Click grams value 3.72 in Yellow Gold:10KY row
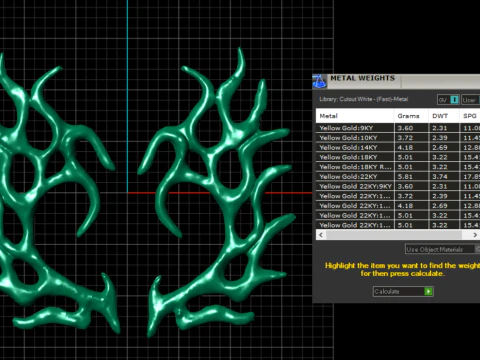480x360 pixels. click(411, 138)
